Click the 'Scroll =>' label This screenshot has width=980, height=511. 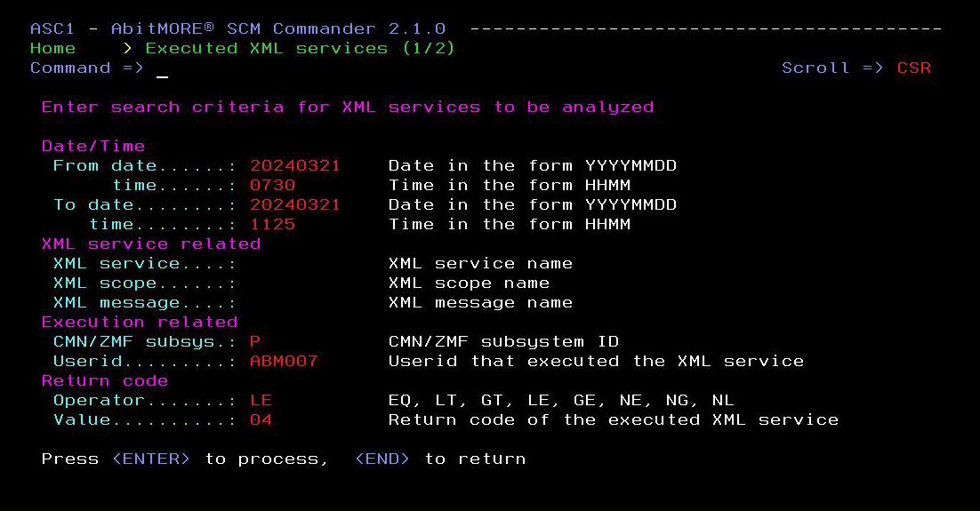(832, 68)
